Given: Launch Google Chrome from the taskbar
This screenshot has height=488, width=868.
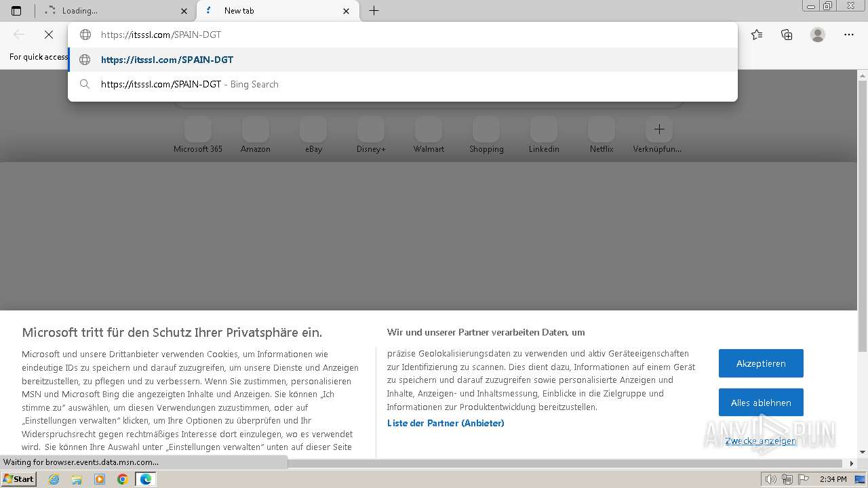Looking at the screenshot, I should click(122, 479).
